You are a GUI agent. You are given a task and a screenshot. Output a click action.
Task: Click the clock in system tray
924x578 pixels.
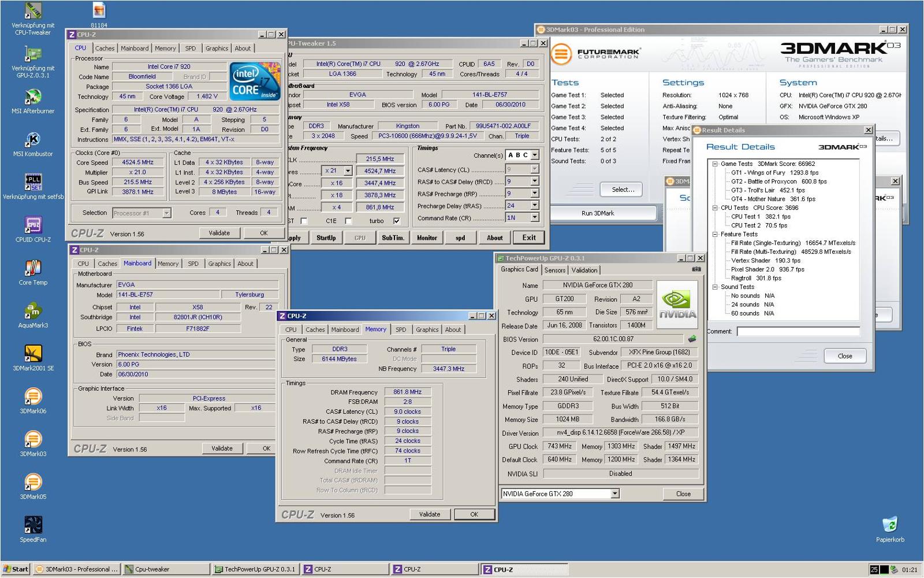(909, 569)
